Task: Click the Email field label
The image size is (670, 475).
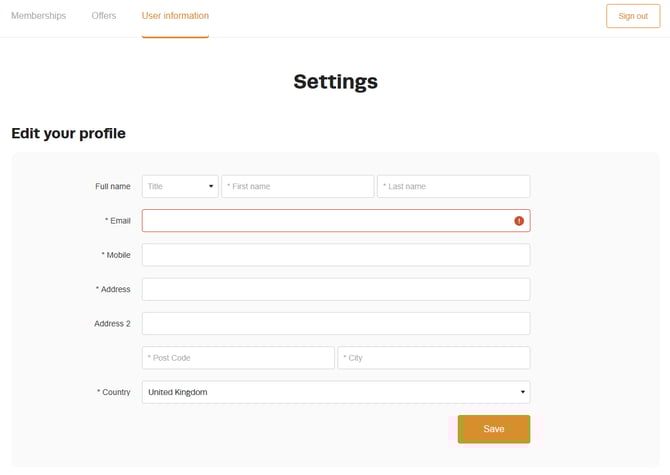Action: click(118, 221)
